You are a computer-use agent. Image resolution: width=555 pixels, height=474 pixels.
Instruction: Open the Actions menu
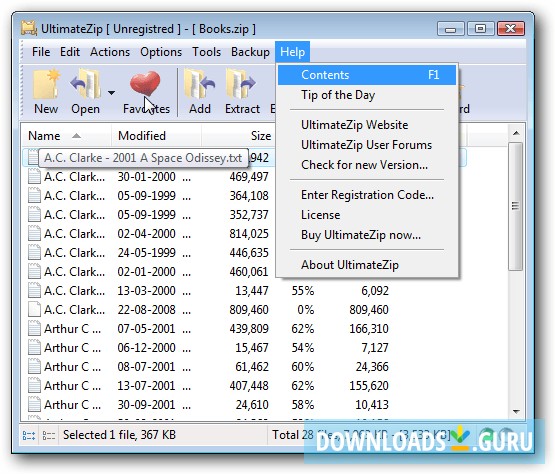(x=110, y=52)
